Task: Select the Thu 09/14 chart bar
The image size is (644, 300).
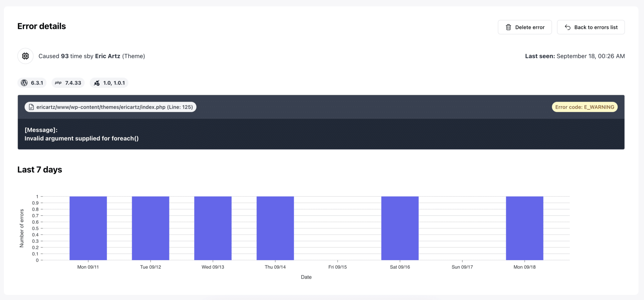Action: [x=275, y=228]
